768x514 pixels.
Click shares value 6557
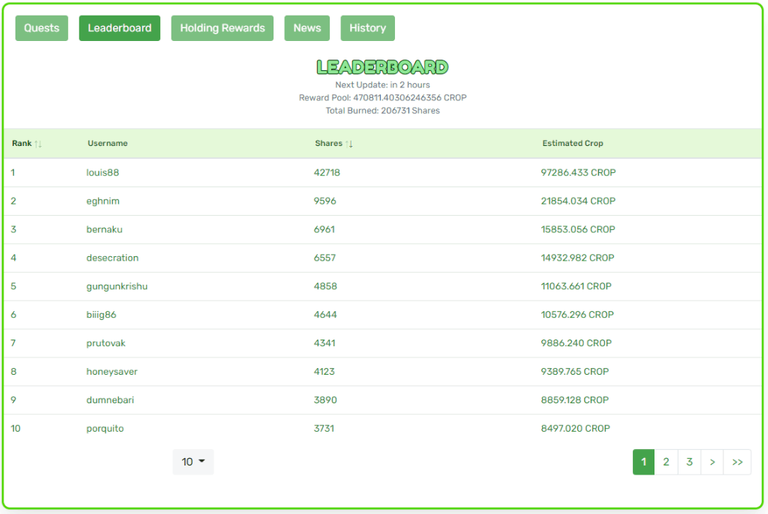pyautogui.click(x=325, y=258)
